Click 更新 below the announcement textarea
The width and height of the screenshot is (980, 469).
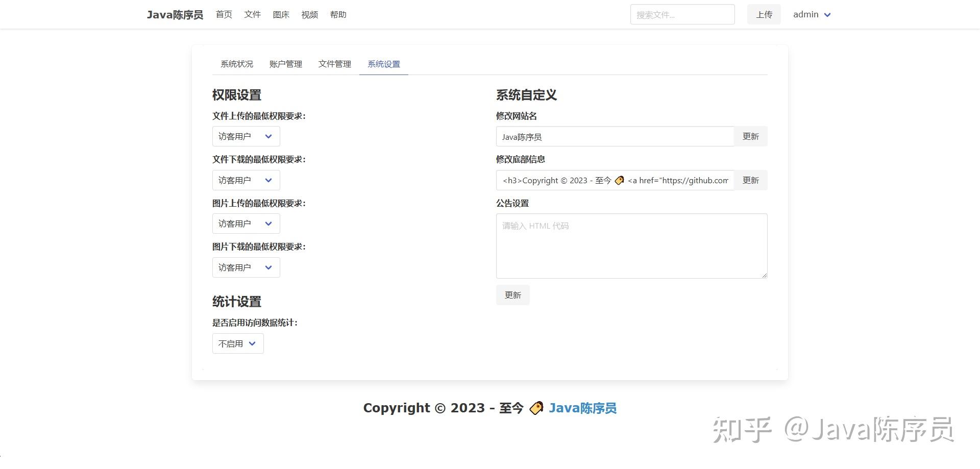click(513, 295)
